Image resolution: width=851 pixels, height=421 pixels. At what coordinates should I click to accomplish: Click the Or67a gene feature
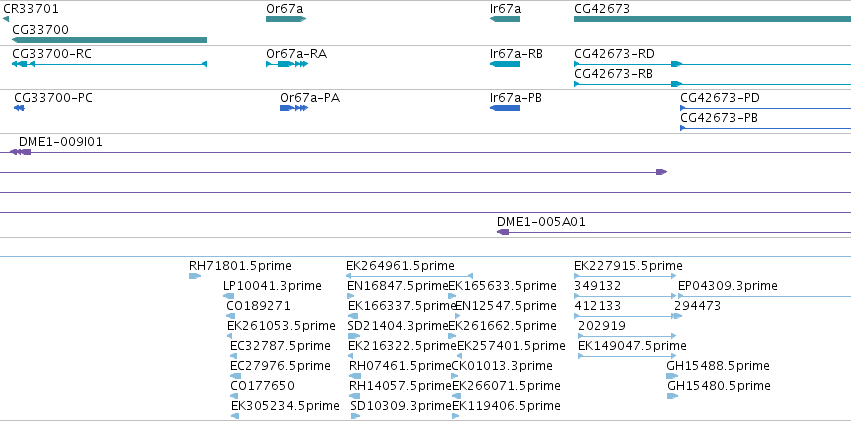click(x=286, y=19)
